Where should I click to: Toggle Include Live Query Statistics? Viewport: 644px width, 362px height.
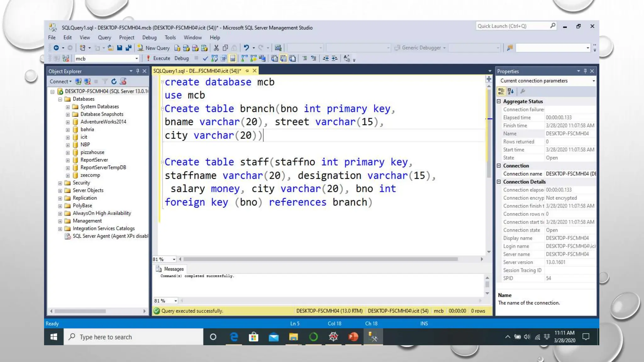point(253,58)
